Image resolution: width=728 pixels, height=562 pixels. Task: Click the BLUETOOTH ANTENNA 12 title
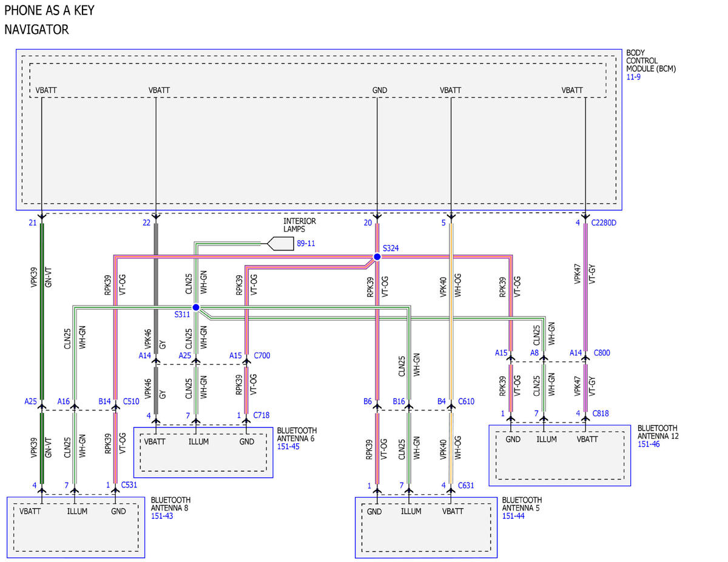[658, 432]
